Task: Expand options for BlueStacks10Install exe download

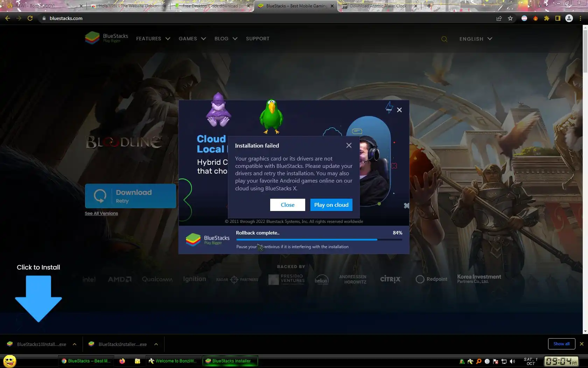Action: 75,344
